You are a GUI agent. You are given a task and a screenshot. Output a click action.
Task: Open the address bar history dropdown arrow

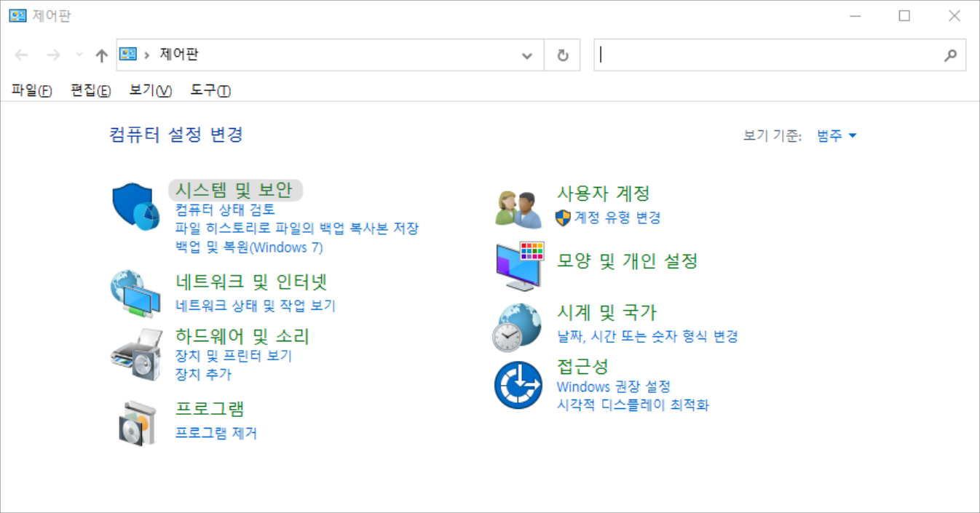coord(527,55)
